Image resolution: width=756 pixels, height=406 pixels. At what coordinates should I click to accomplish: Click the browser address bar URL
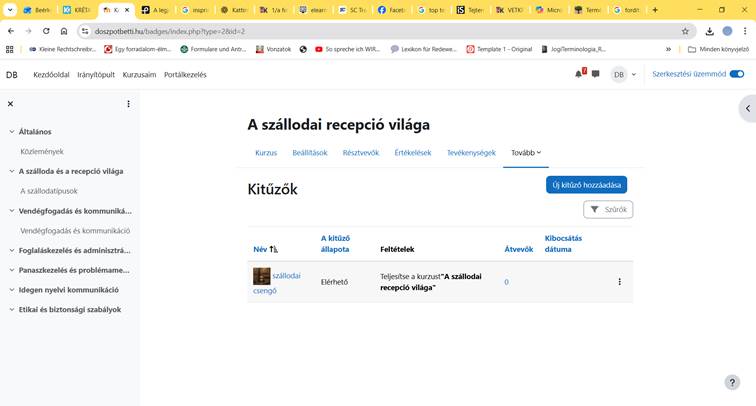click(170, 31)
